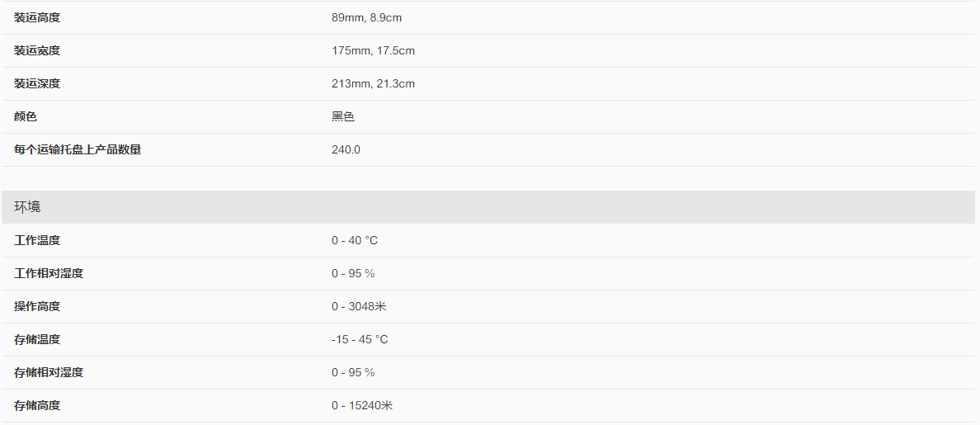Click the 环境 section header
Image resolution: width=980 pixels, height=425 pixels.
click(x=27, y=206)
